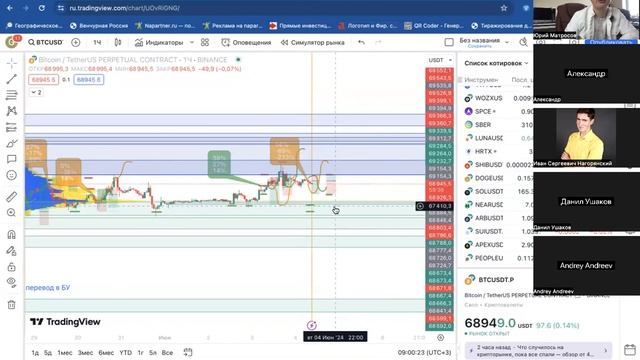Screen dimensions: 640x360
Task: Start Симулятор рынка replay mode
Action: click(313, 42)
